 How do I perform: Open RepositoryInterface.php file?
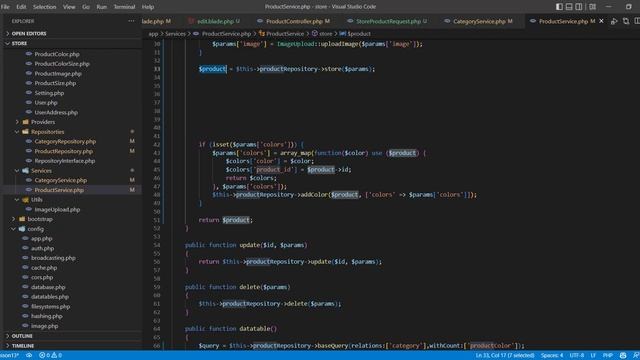64,161
